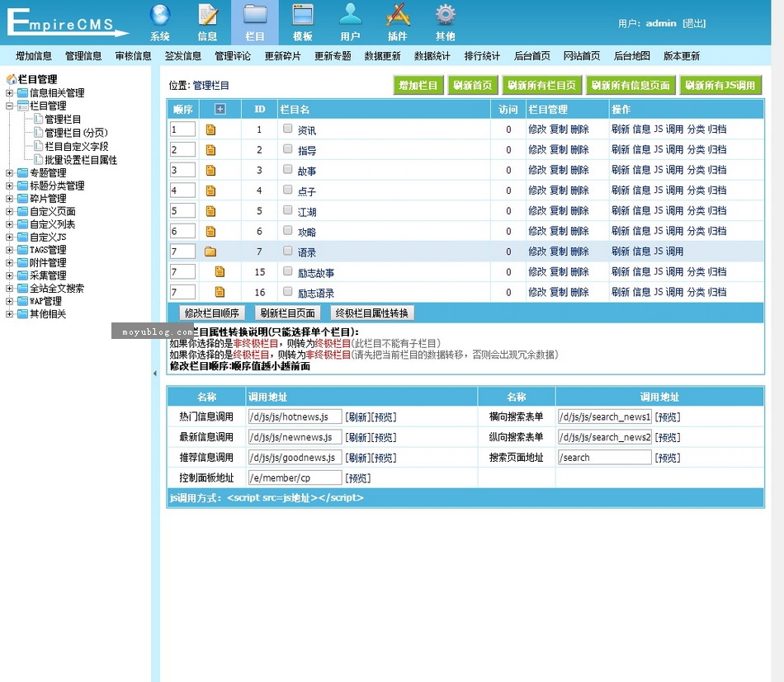The width and height of the screenshot is (784, 682).
Task: Tick the checkbox for 江湖
Action: tap(287, 209)
